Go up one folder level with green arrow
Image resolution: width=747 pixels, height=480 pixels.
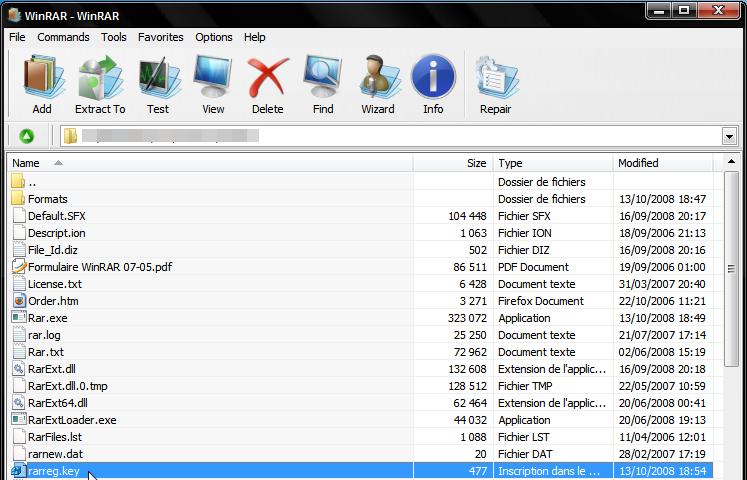click(x=27, y=136)
